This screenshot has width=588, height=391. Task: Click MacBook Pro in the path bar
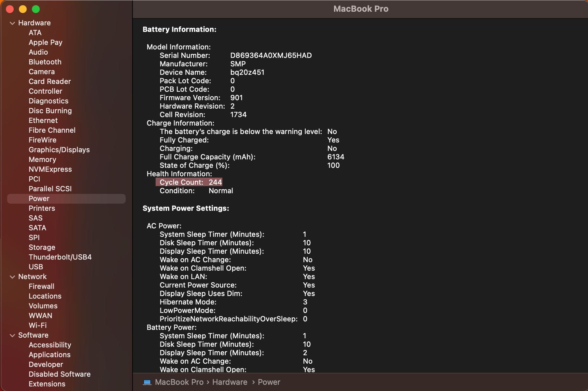point(179,382)
